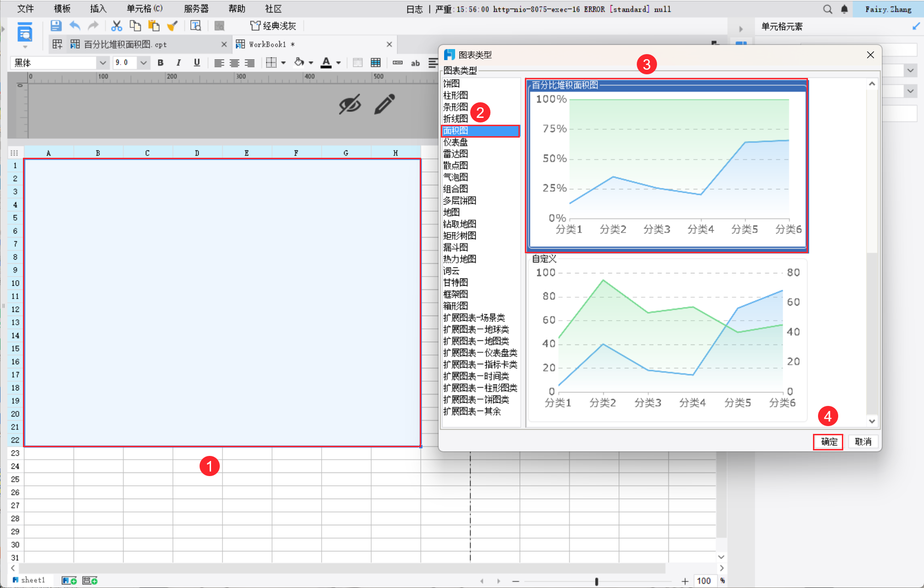
Task: Click the 取消 button
Action: pos(863,442)
